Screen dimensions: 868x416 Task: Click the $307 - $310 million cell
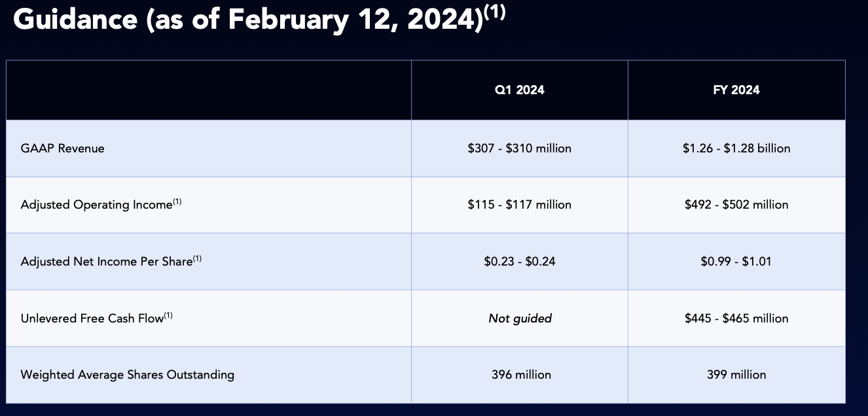coord(520,148)
